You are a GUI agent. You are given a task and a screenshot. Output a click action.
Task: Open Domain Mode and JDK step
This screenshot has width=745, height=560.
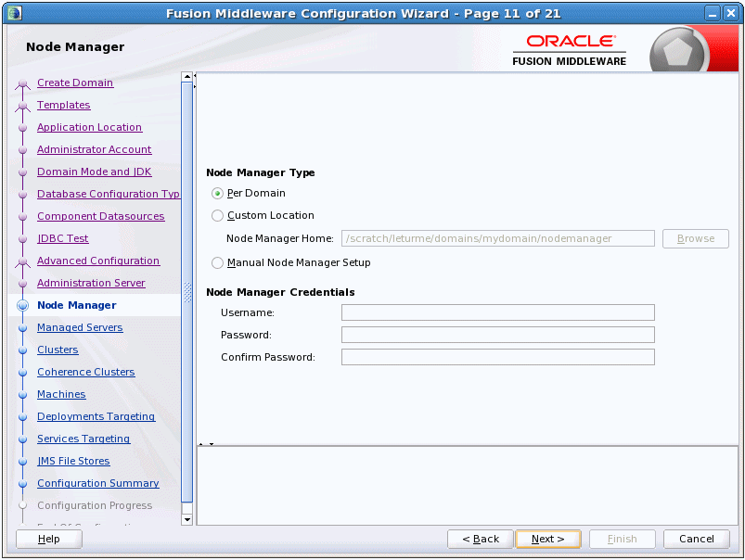(94, 172)
